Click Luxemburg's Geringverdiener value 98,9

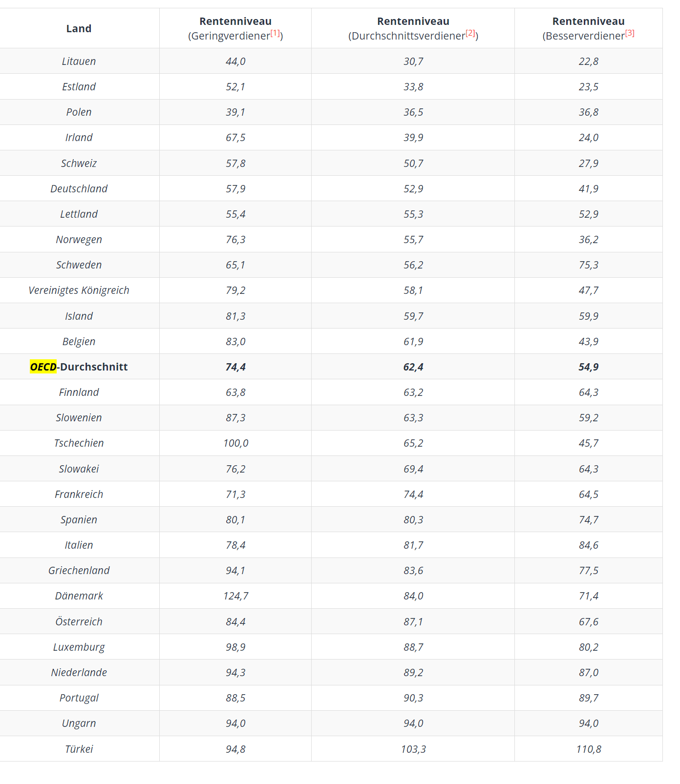click(235, 647)
